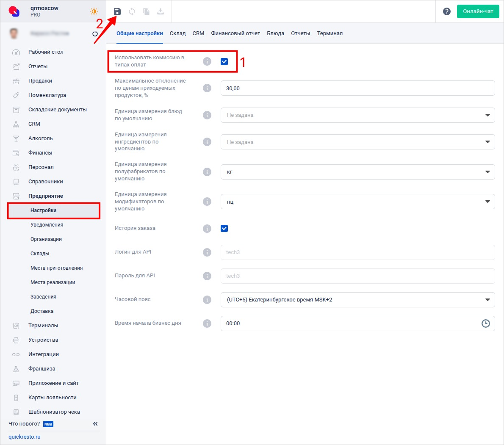504x445 pixels.
Task: Open the Часовой пояс dropdown
Action: tap(357, 300)
